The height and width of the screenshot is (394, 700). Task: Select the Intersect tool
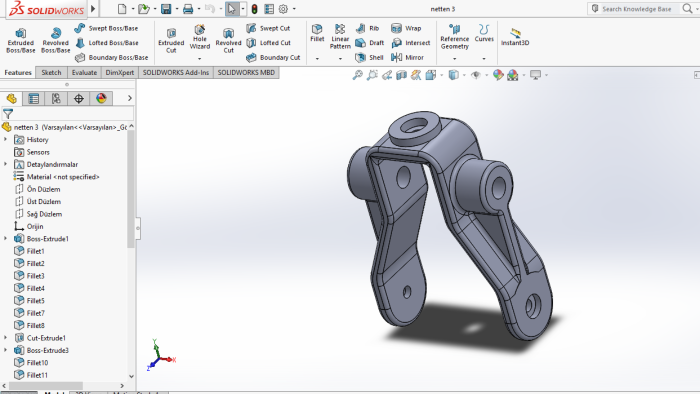410,43
